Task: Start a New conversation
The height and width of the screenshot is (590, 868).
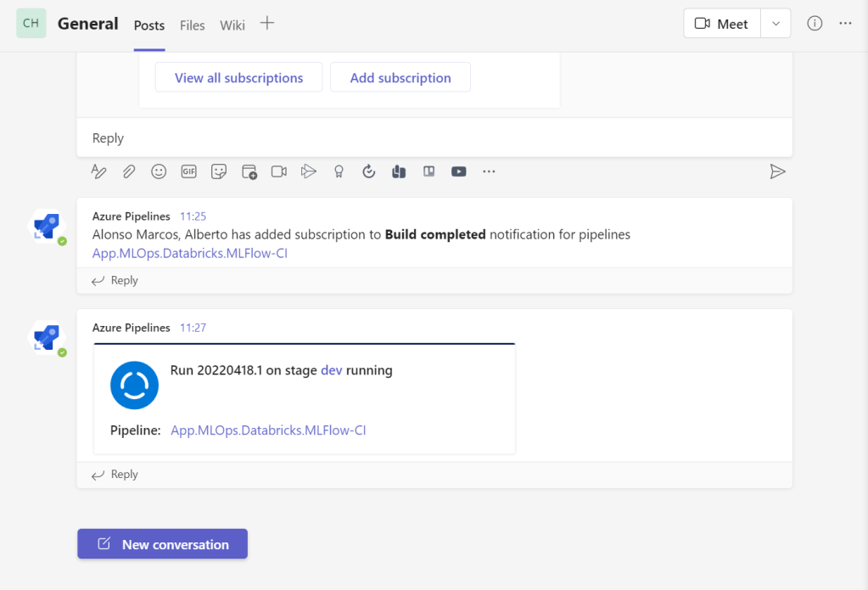Action: 163,544
